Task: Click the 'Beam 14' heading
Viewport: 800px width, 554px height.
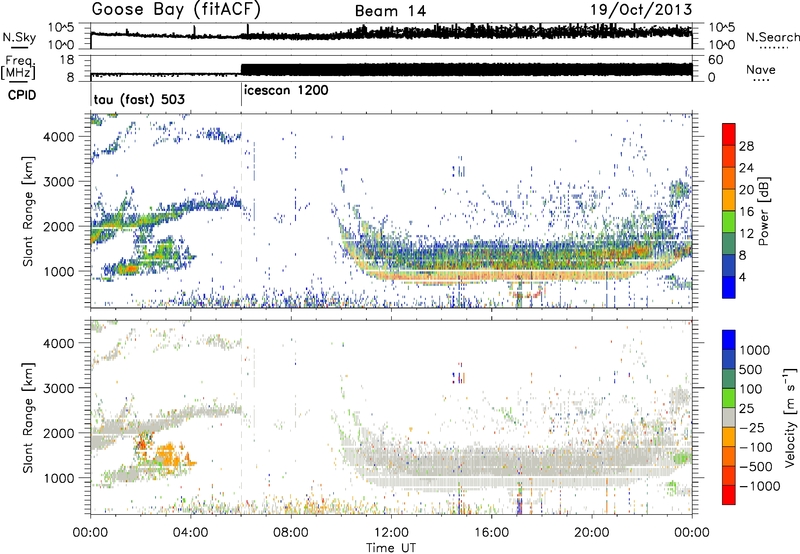Action: 390,11
